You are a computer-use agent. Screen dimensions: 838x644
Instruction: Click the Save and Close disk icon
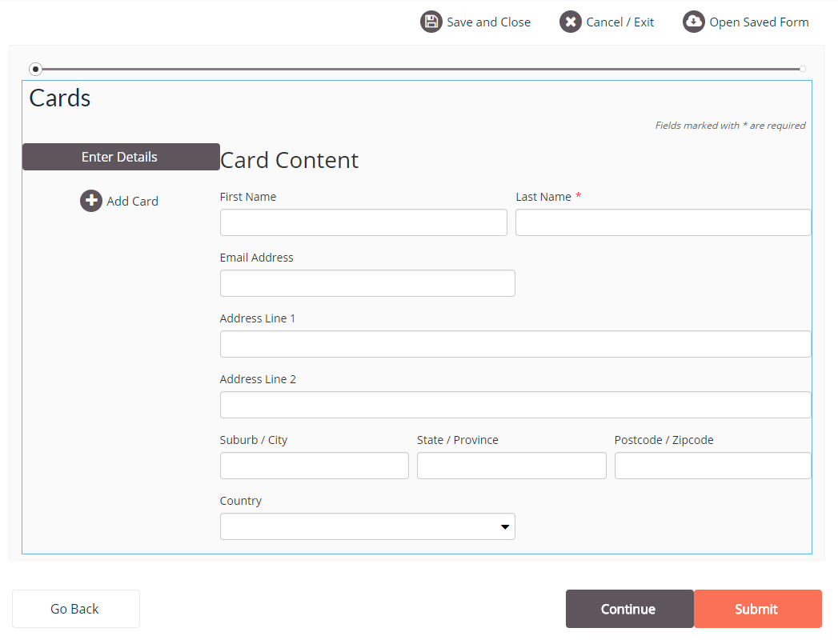pos(431,22)
